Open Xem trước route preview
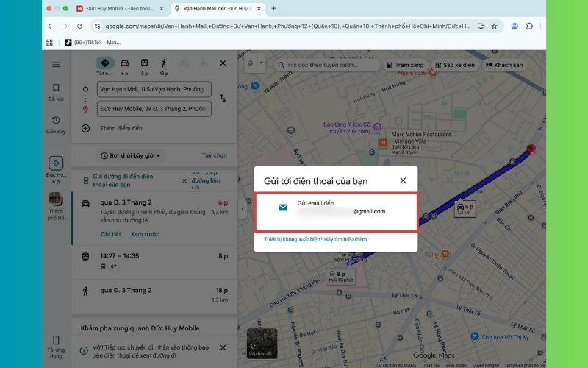The image size is (588, 368). click(145, 234)
